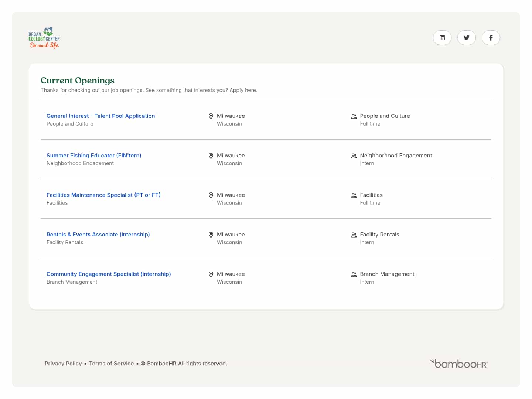Open Rentals & Events Associate internship listing
This screenshot has width=532, height=399.
point(98,235)
